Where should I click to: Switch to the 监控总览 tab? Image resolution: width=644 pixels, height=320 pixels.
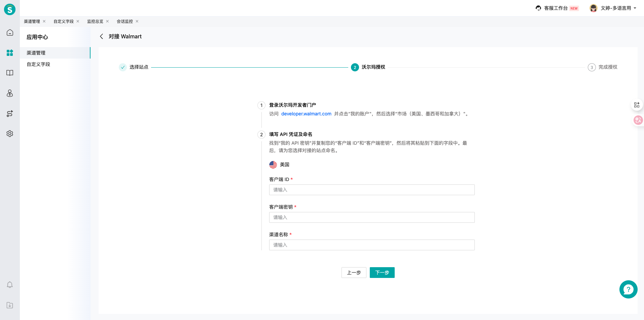pyautogui.click(x=95, y=21)
